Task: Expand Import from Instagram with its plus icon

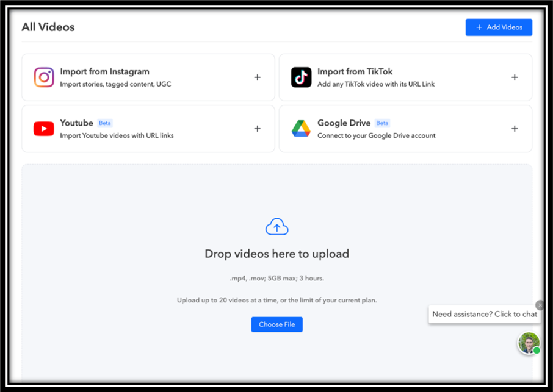Action: click(x=258, y=77)
